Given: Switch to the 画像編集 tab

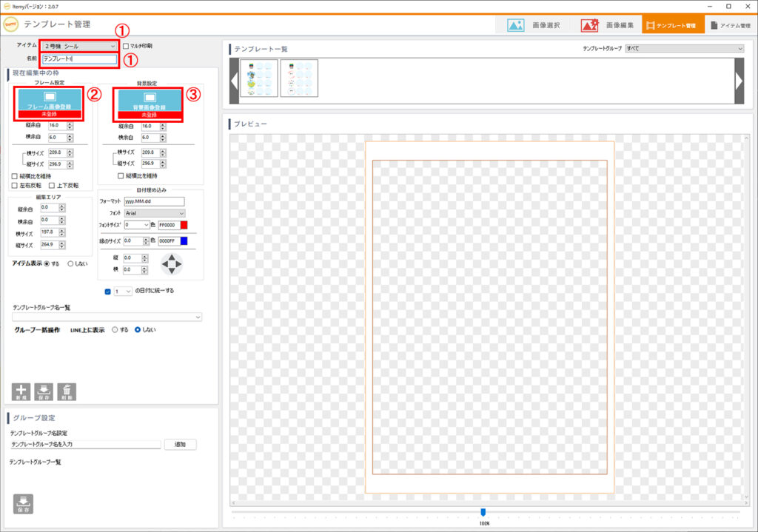Looking at the screenshot, I should [607, 24].
